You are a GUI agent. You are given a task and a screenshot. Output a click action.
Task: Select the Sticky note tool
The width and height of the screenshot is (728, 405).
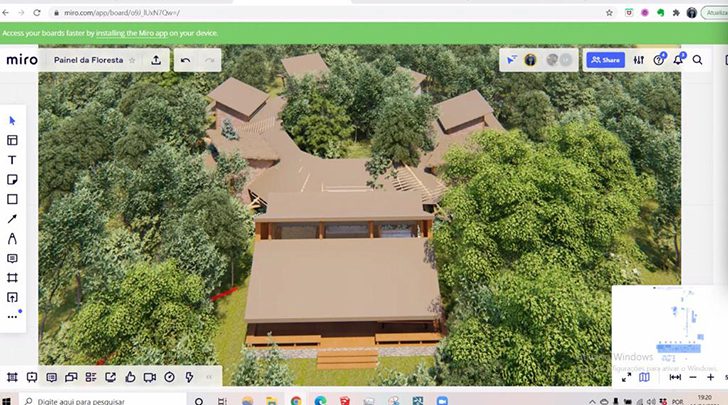pos(13,180)
